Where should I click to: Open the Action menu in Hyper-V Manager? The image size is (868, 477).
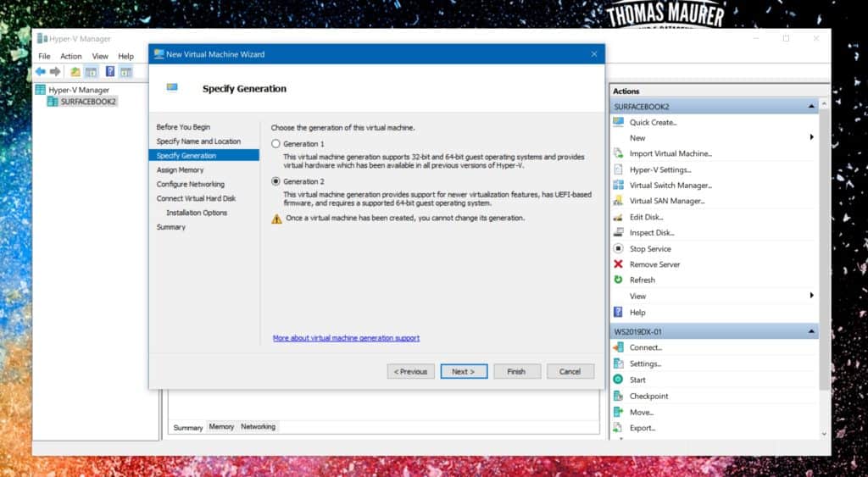[71, 56]
